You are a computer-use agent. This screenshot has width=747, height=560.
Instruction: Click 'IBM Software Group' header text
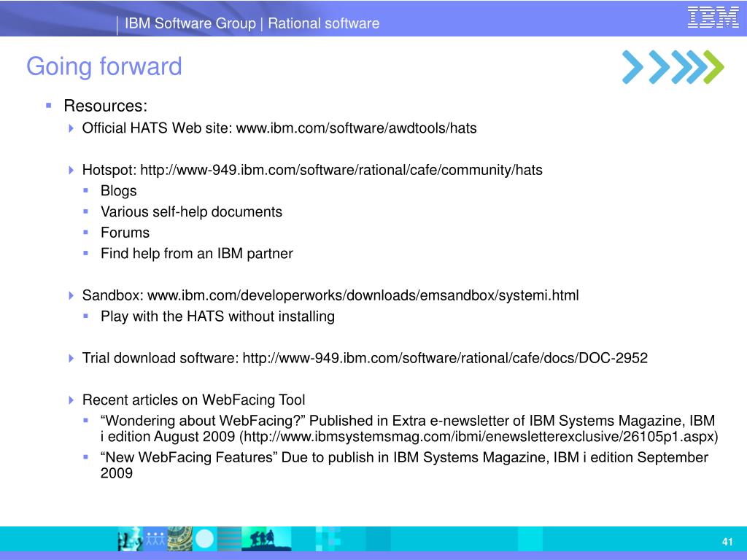coord(190,23)
